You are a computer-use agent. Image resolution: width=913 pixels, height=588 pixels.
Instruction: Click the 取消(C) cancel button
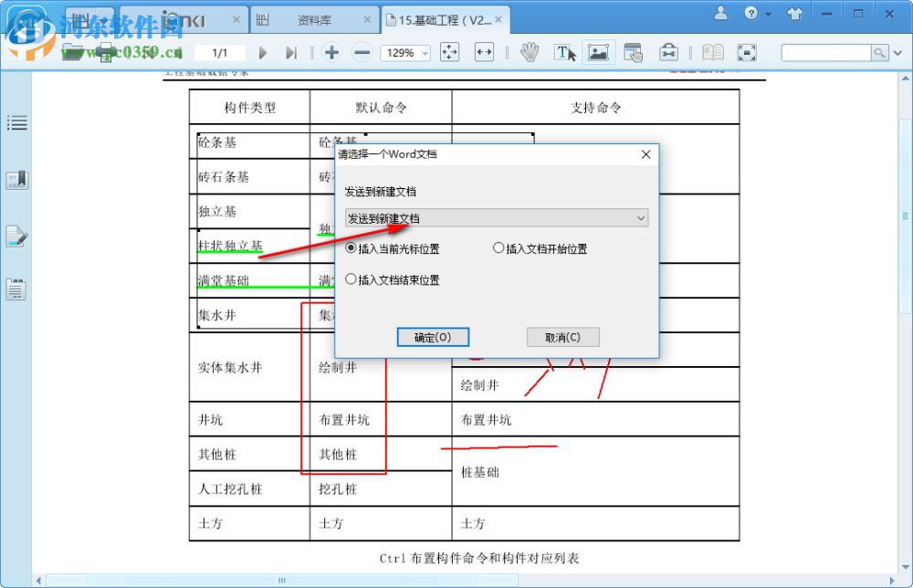[x=562, y=336]
